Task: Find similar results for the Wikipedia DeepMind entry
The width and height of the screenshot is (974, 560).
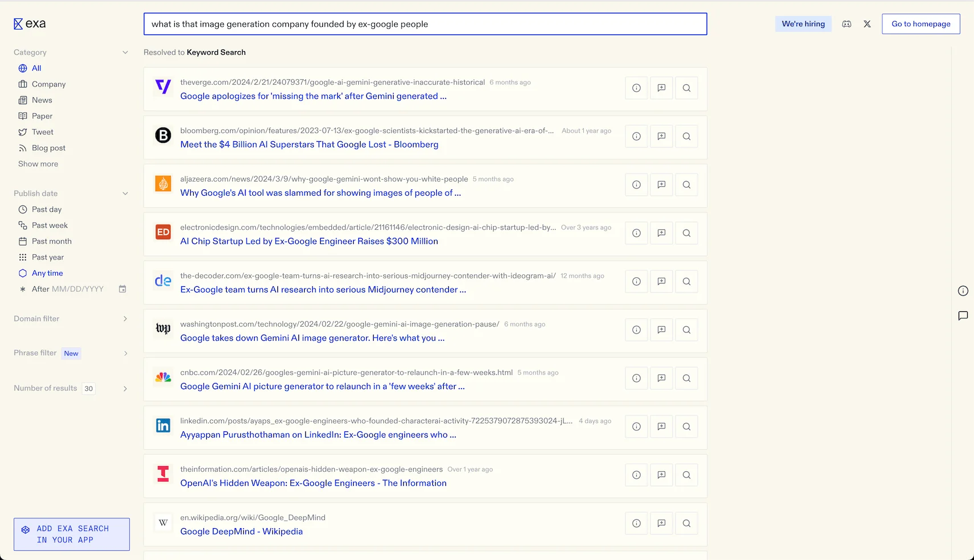Action: click(x=686, y=523)
